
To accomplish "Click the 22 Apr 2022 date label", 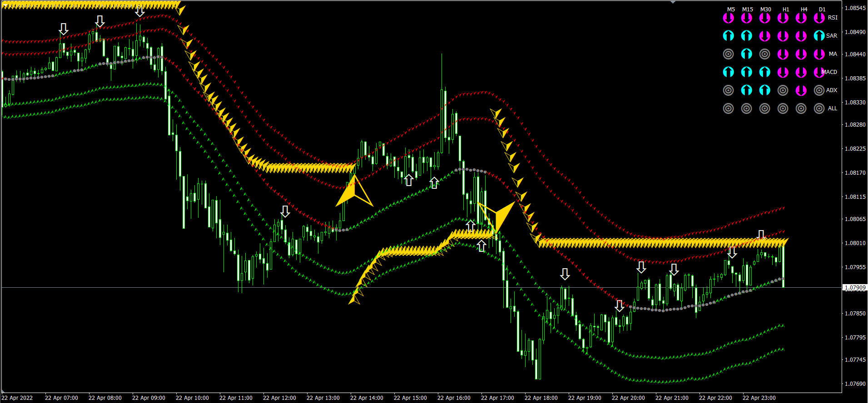I will point(17,398).
